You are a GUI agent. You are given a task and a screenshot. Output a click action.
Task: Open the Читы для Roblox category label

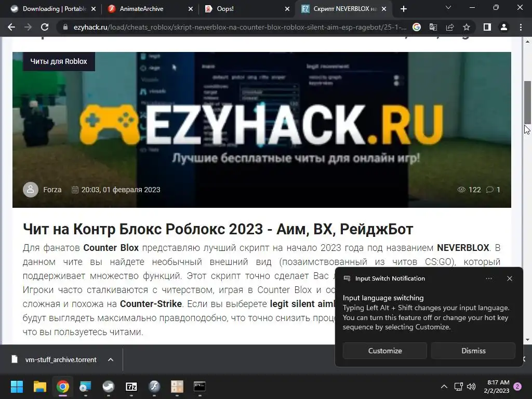[59, 61]
